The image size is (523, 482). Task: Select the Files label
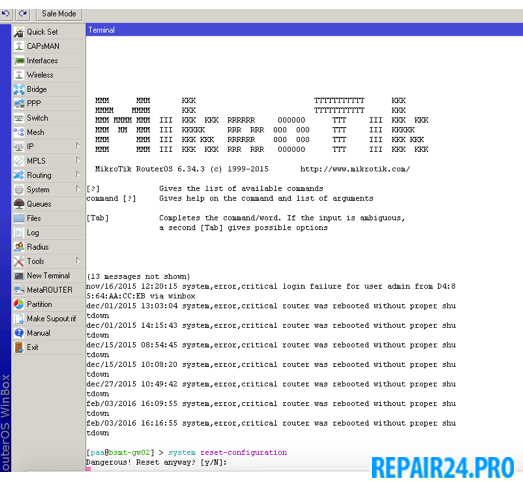tap(34, 218)
